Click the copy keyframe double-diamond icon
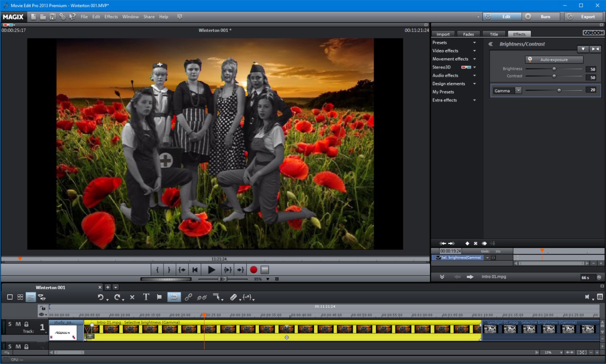Image resolution: width=606 pixels, height=364 pixels. pos(484,243)
